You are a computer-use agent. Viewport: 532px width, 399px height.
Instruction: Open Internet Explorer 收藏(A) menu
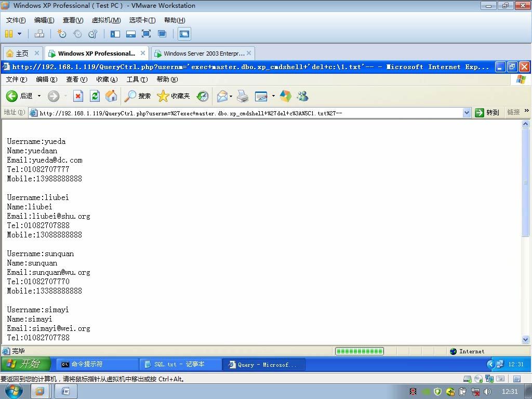coord(107,79)
